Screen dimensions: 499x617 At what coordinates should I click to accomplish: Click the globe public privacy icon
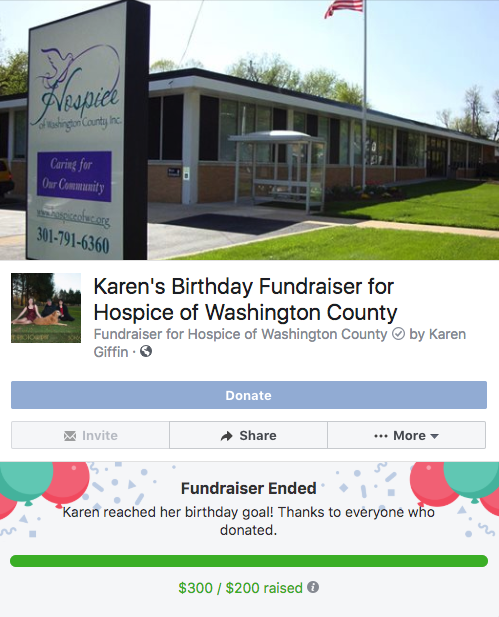[146, 351]
